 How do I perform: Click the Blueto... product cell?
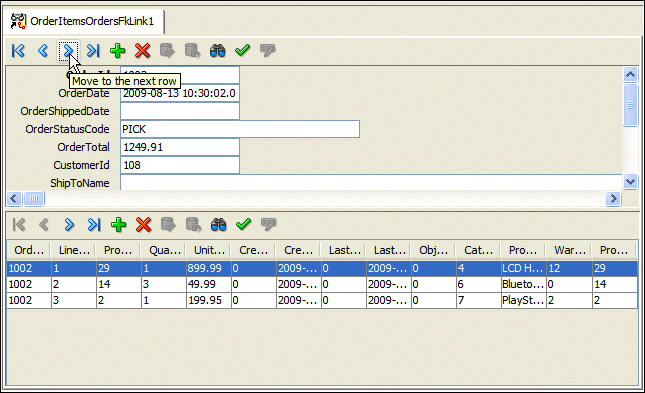coord(523,284)
